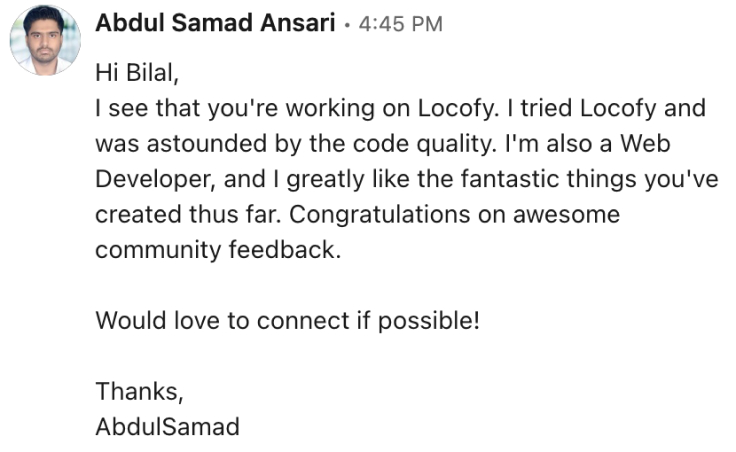The width and height of the screenshot is (736, 452).
Task: Click the "Would love to connect if possible!" line
Action: [x=288, y=322]
